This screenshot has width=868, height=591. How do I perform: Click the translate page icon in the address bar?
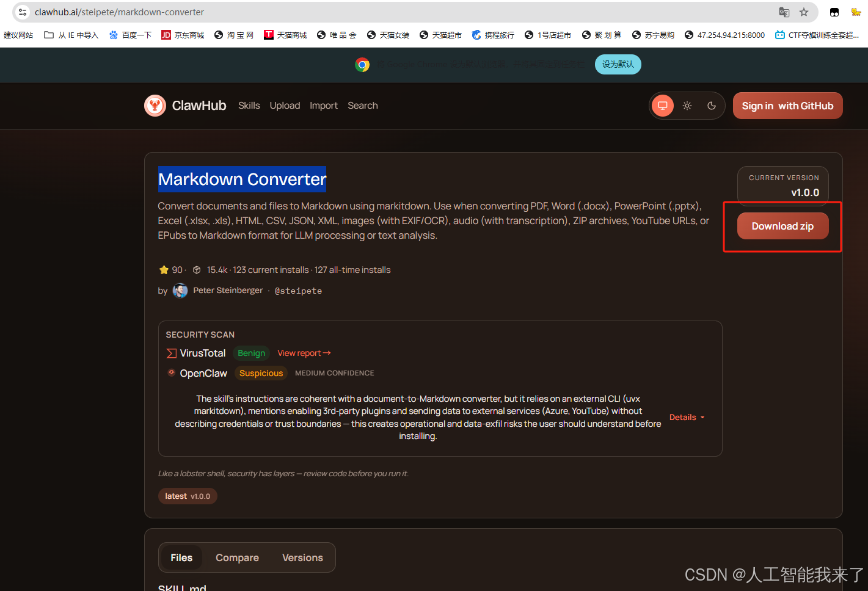[x=784, y=12]
